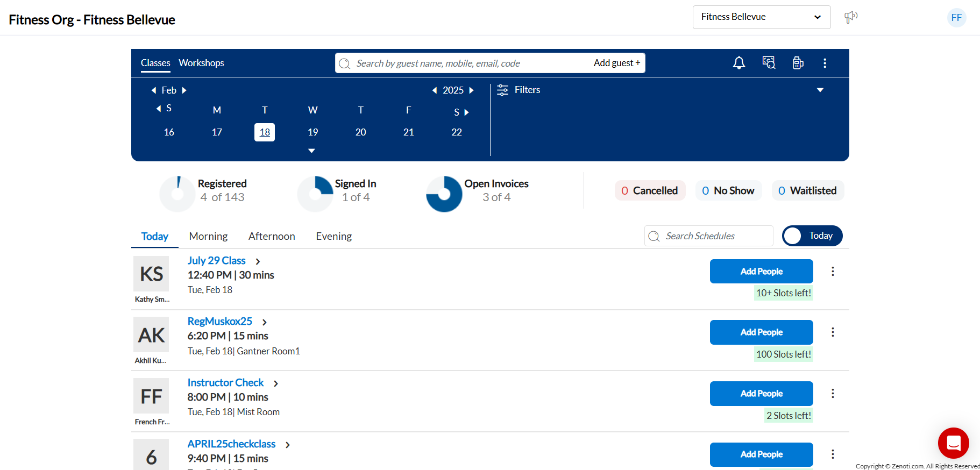980x470 pixels.
Task: Click chevron next to July 29 Class
Action: [258, 261]
